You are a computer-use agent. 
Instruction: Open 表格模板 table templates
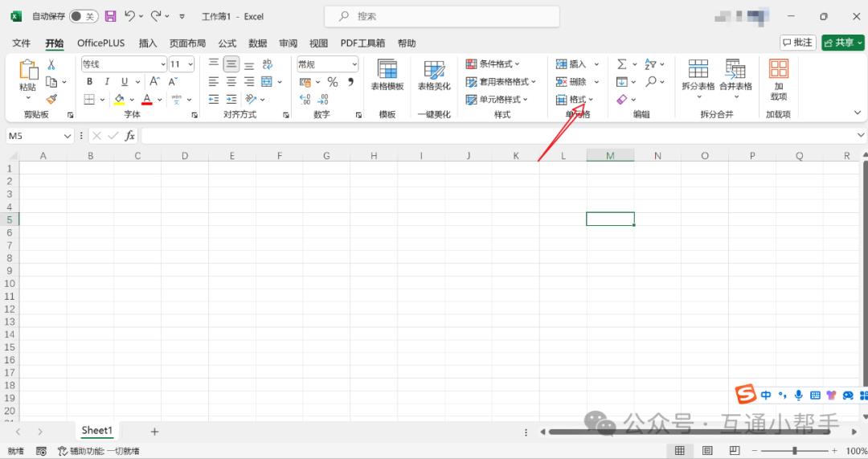click(x=387, y=75)
